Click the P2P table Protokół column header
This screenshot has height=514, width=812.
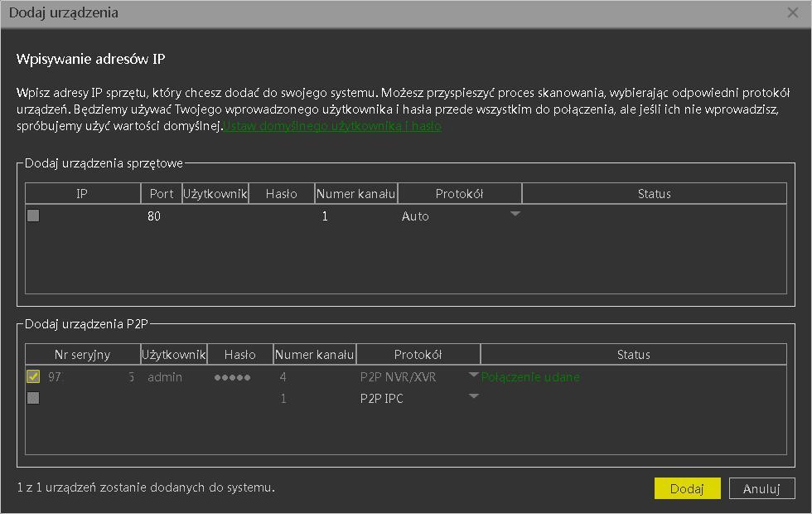coord(418,355)
